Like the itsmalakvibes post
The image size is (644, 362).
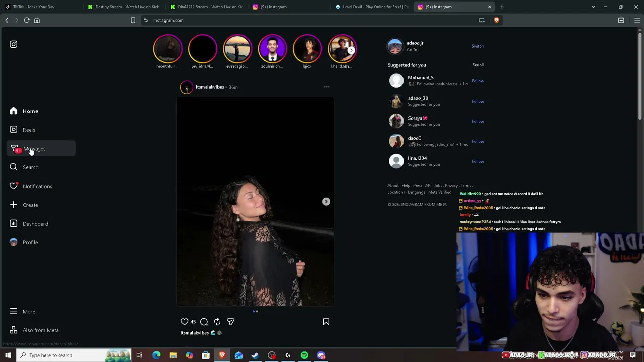coord(184,322)
